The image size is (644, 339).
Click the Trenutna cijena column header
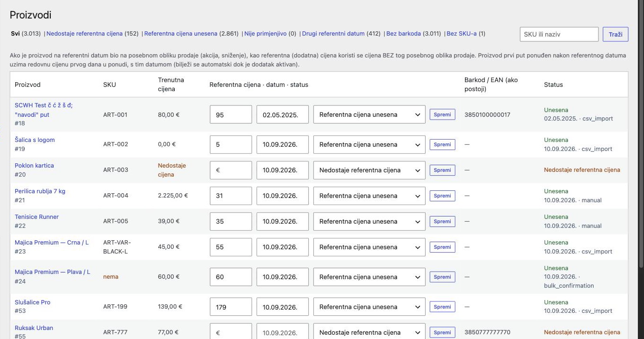click(x=171, y=85)
